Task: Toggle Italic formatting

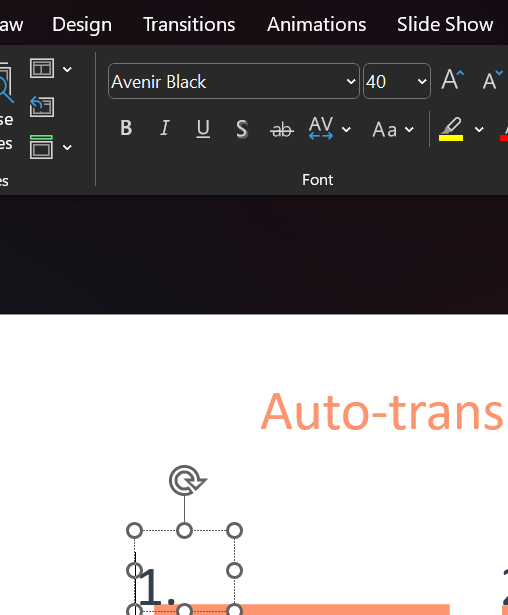Action: pyautogui.click(x=165, y=128)
